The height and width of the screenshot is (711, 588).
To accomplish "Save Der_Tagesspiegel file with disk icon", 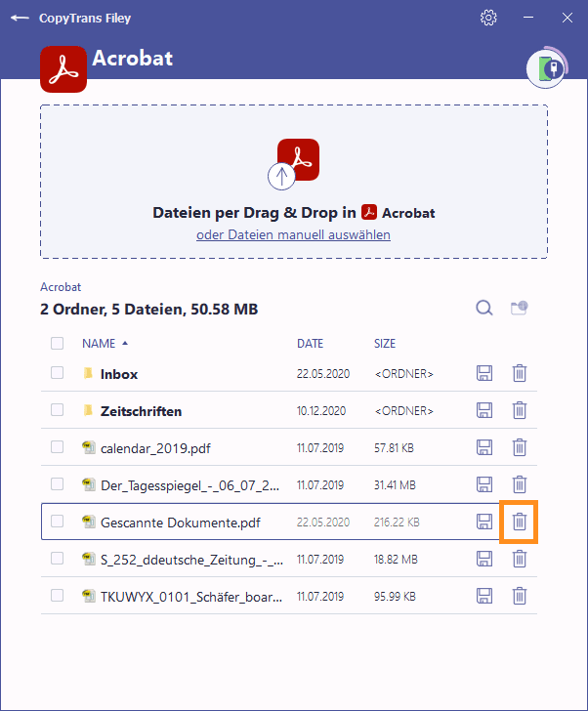I will pos(484,484).
